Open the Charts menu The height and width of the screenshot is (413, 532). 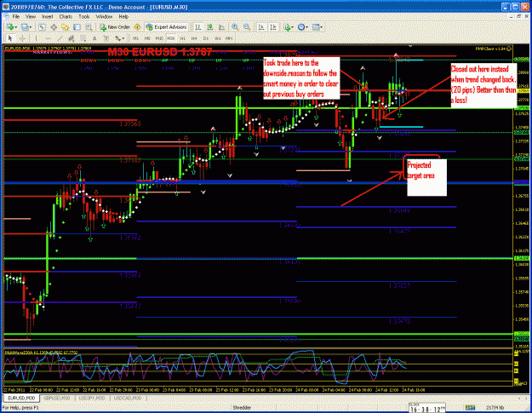[66, 16]
